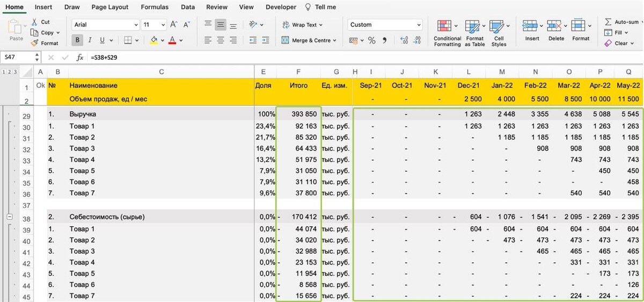
Task: Expand the Clear options arrow
Action: click(632, 44)
